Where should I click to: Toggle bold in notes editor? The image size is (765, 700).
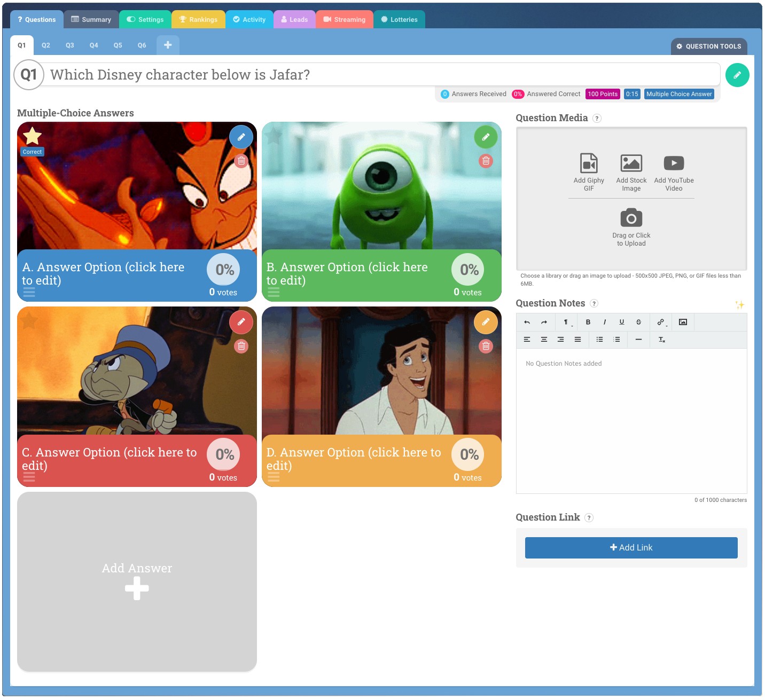[x=588, y=323]
